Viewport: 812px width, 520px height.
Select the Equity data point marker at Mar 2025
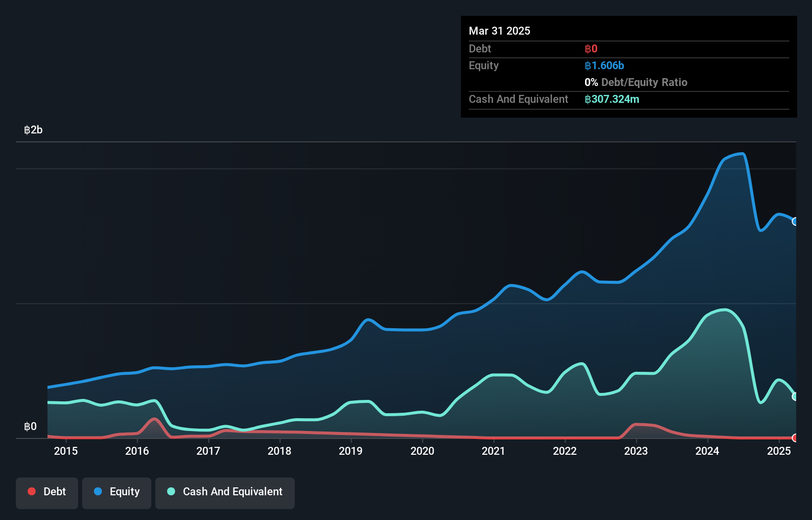click(x=795, y=221)
